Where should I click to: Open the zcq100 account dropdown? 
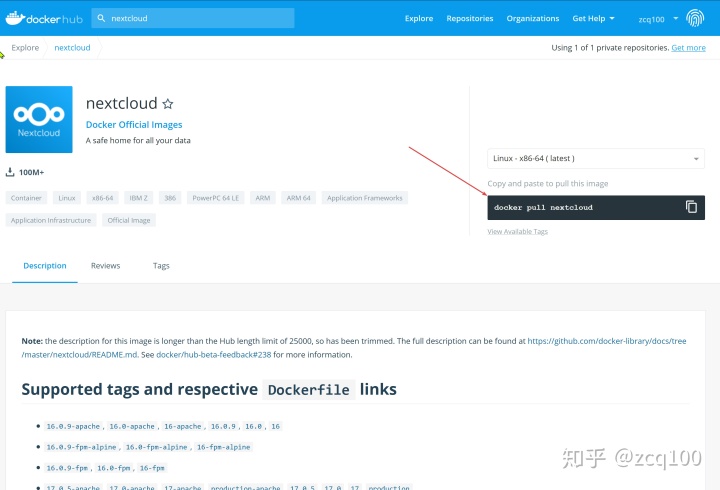pos(658,19)
